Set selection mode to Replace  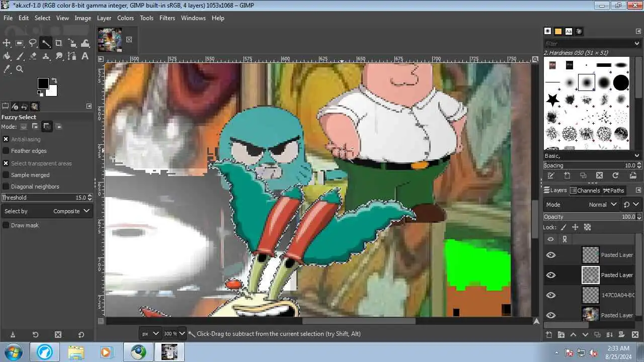point(23,126)
